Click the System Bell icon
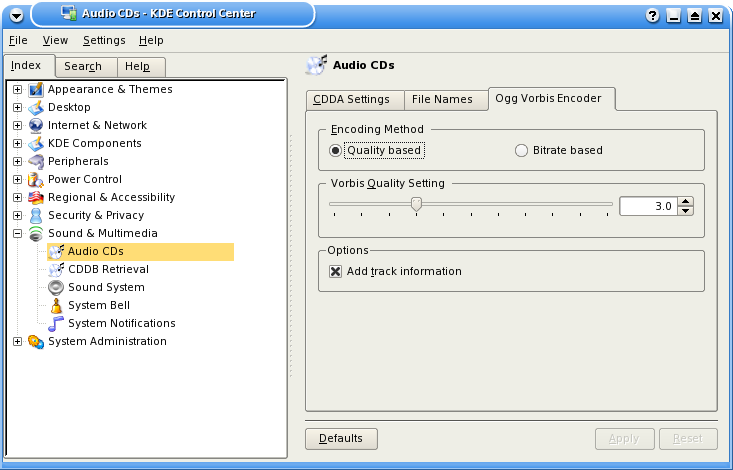 tap(56, 305)
